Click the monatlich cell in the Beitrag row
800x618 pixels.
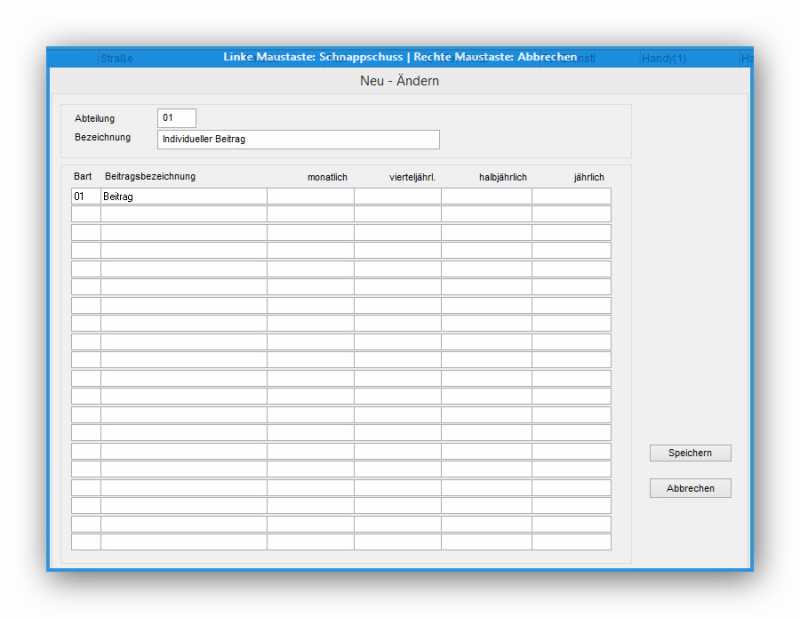tap(310, 197)
